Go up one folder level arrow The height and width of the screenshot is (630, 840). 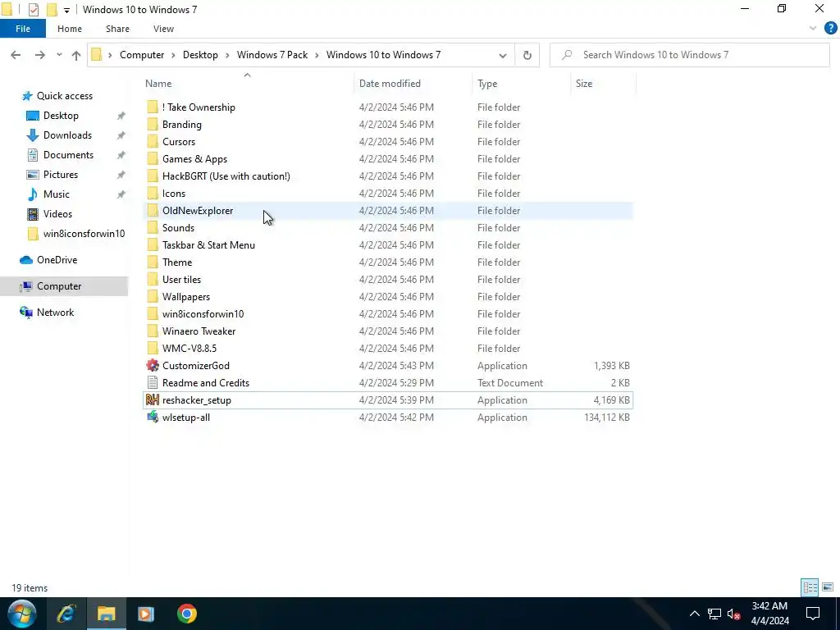pos(76,55)
